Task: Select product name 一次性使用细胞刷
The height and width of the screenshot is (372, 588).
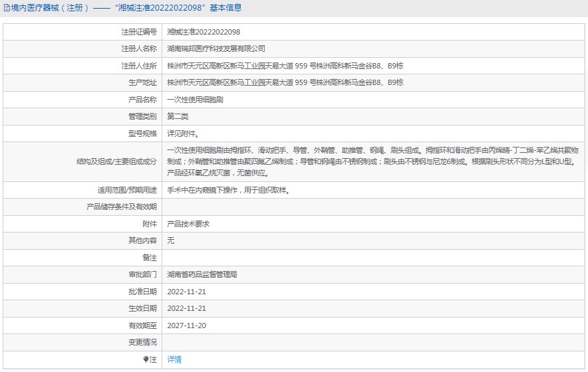Action: 194,100
